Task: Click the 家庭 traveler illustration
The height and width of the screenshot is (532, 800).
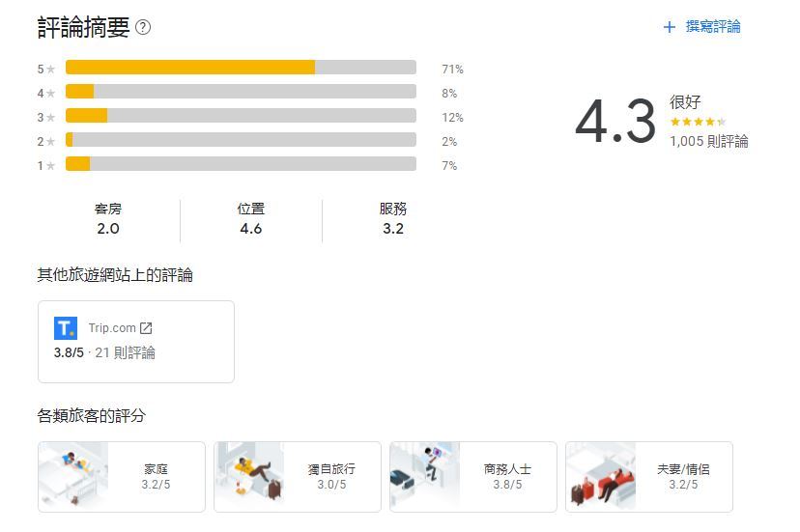Action: [x=73, y=476]
